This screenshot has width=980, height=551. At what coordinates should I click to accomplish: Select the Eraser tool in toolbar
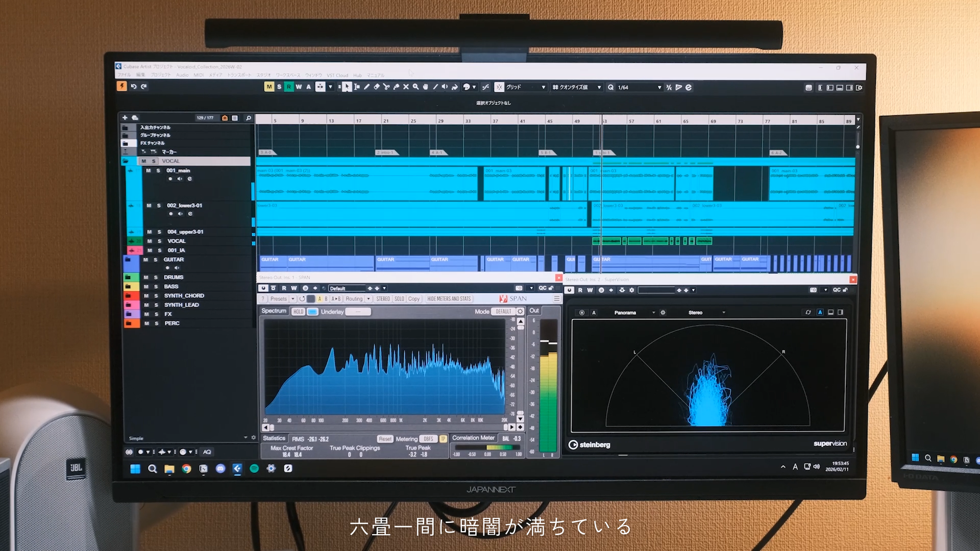(x=377, y=87)
